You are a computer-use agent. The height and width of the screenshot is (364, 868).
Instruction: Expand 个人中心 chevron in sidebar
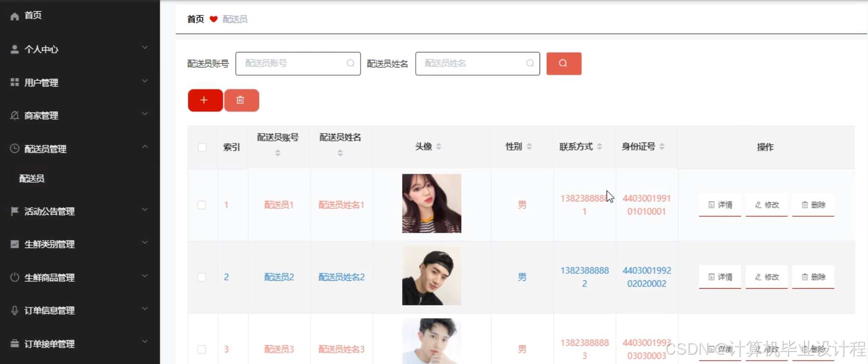click(x=145, y=48)
